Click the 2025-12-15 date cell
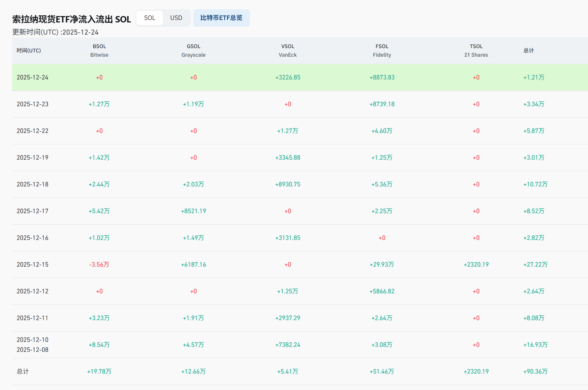 [x=32, y=265]
